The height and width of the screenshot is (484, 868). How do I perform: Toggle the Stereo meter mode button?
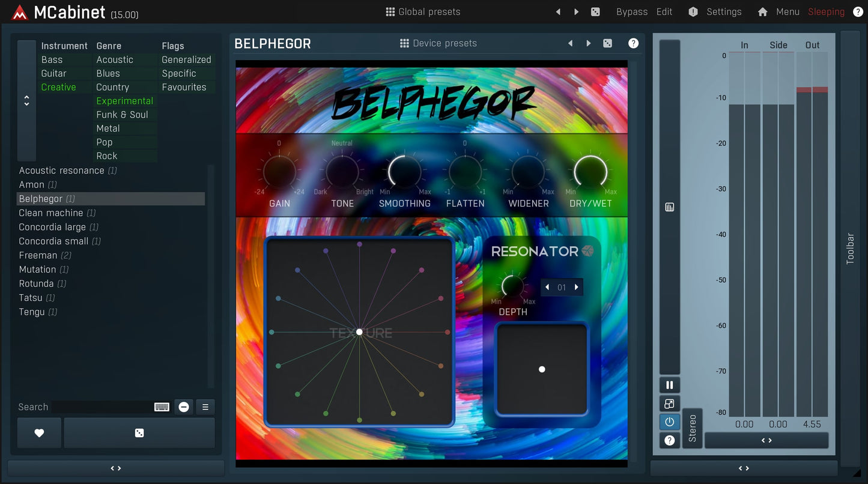pos(693,428)
